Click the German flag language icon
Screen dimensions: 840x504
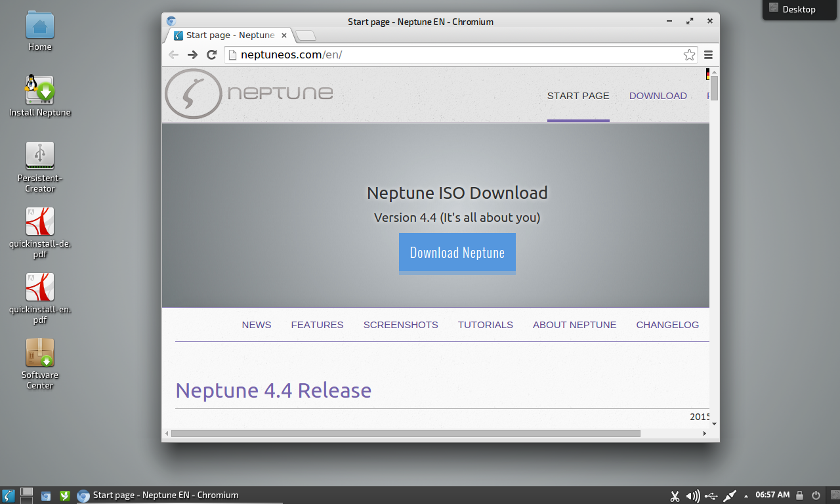708,74
